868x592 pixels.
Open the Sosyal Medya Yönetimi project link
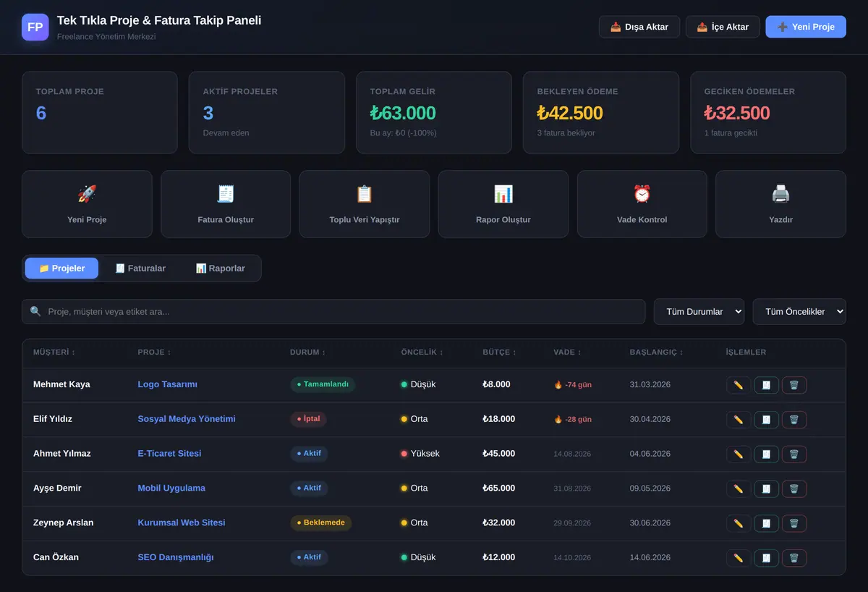click(187, 419)
